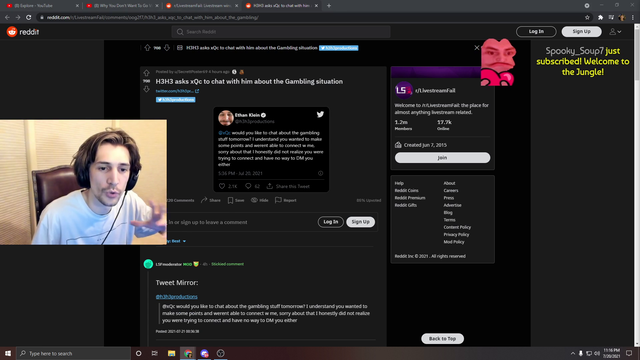The width and height of the screenshot is (640, 360).
Task: Open a new browser tab
Action: (329, 6)
